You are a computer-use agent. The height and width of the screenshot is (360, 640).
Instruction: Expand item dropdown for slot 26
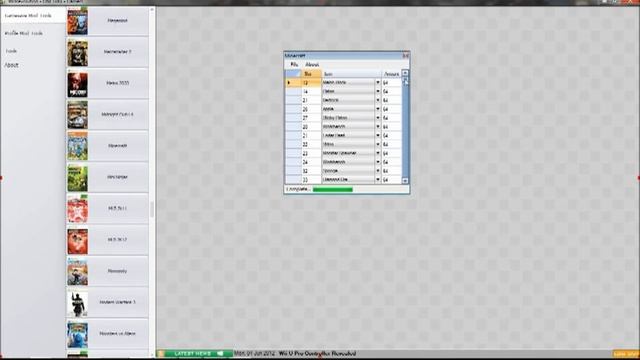(378, 109)
